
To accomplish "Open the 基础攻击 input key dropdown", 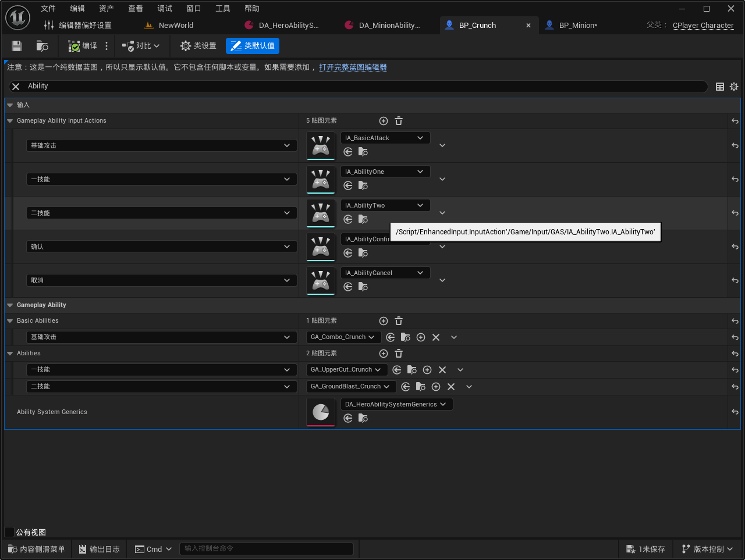I will (x=162, y=145).
